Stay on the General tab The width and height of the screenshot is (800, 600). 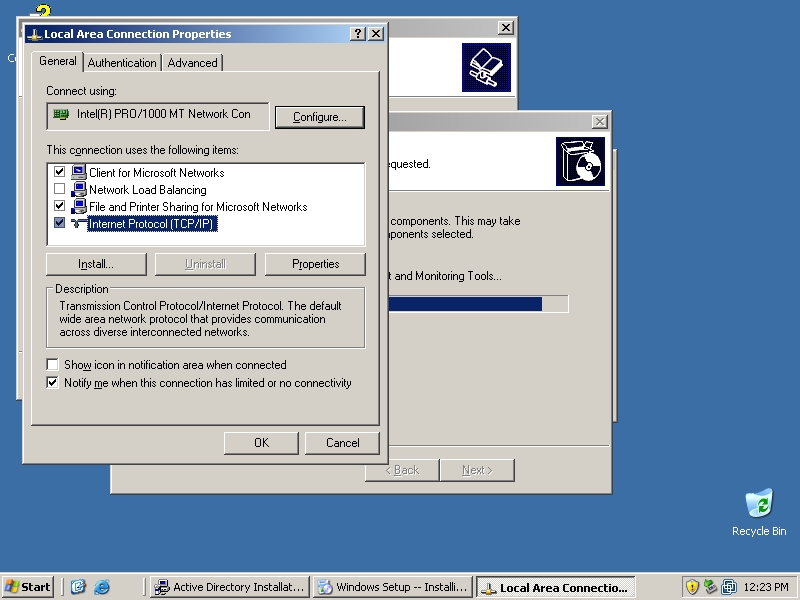click(x=57, y=61)
